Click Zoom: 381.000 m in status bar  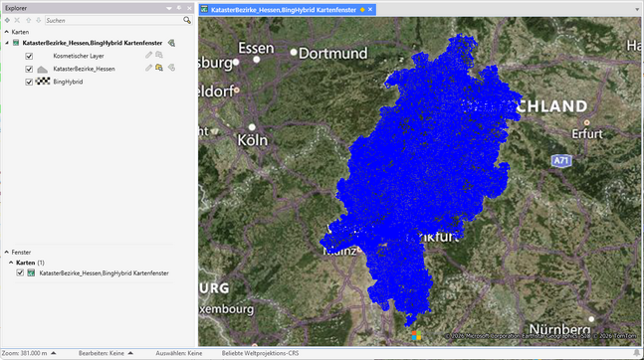coord(24,353)
